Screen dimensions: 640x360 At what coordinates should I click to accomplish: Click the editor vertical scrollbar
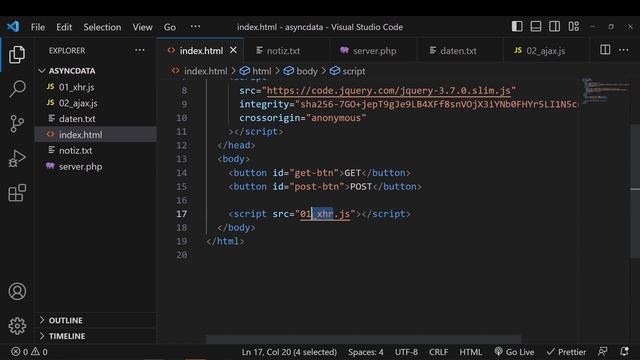[x=635, y=191]
